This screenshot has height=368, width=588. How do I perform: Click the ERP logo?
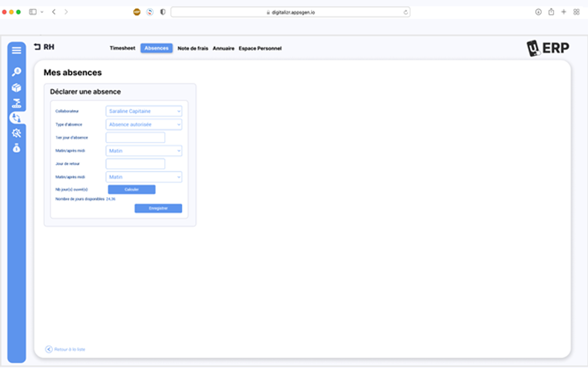click(548, 48)
